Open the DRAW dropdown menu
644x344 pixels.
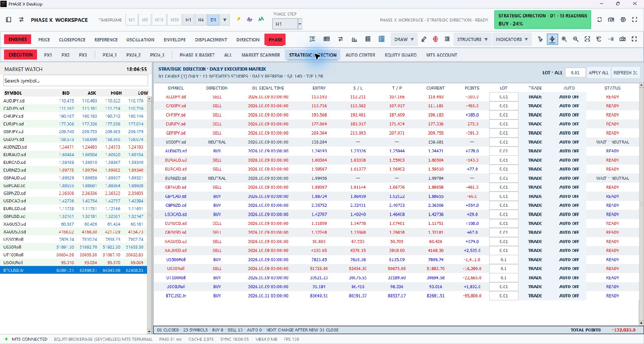(x=404, y=39)
